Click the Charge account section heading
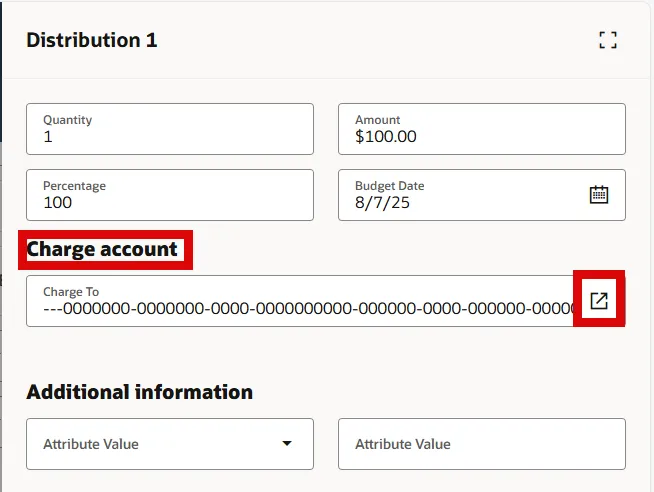654x492 pixels. (x=102, y=249)
